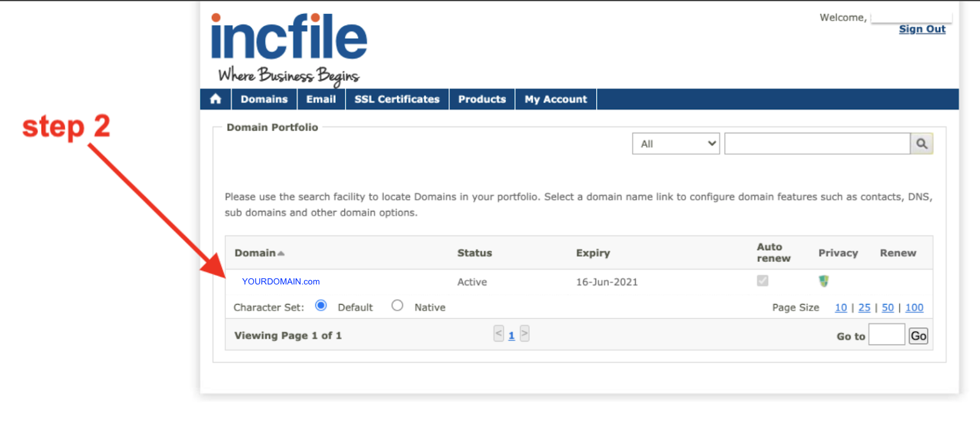Click the Incfile logo
This screenshot has height=423, width=980.
click(x=289, y=48)
